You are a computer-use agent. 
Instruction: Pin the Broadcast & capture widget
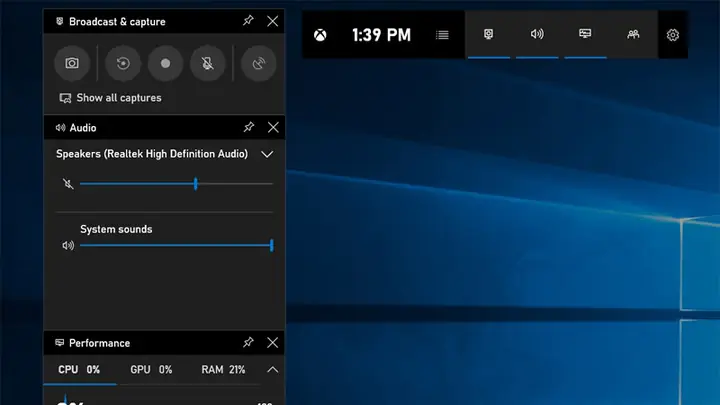click(248, 21)
